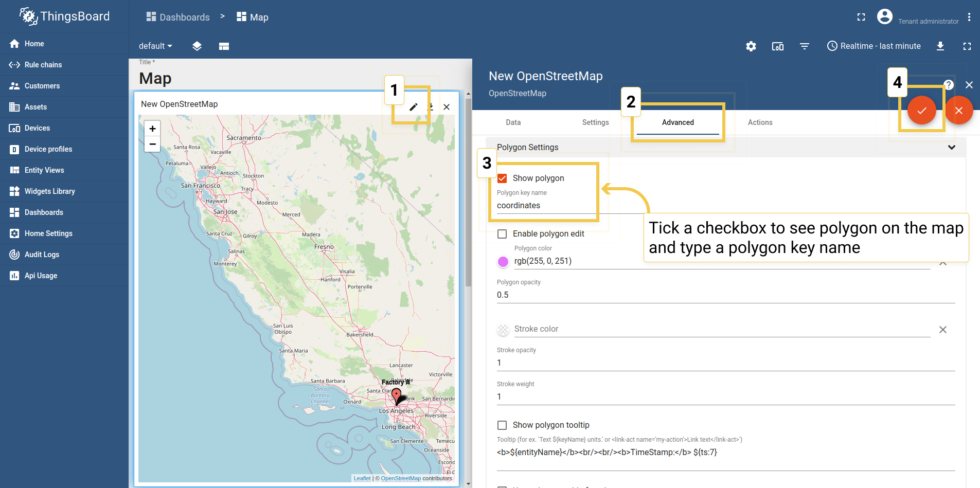Open Home Settings page
980x488 pixels.
click(x=64, y=233)
